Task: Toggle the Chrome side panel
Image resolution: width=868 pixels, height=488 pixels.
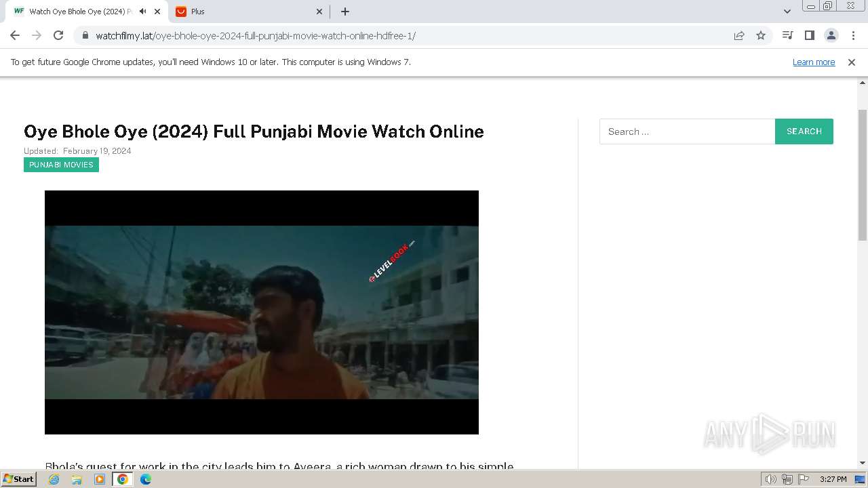Action: [x=809, y=35]
